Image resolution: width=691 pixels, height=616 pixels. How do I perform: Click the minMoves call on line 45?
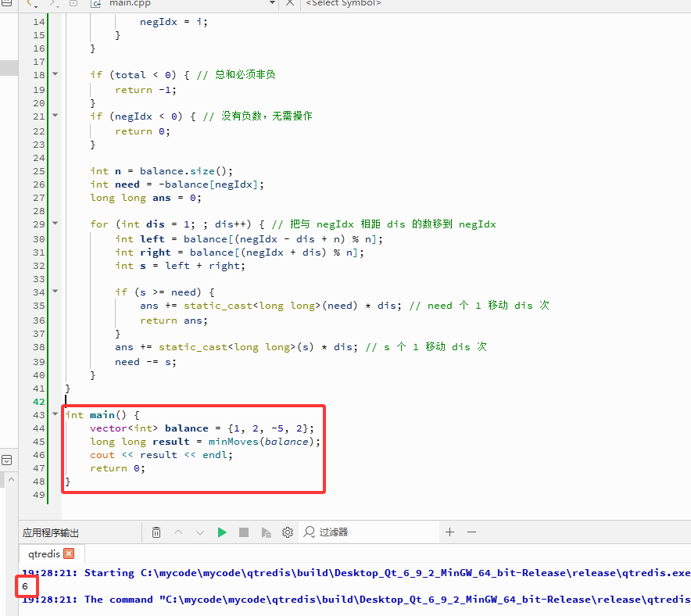pyautogui.click(x=234, y=442)
